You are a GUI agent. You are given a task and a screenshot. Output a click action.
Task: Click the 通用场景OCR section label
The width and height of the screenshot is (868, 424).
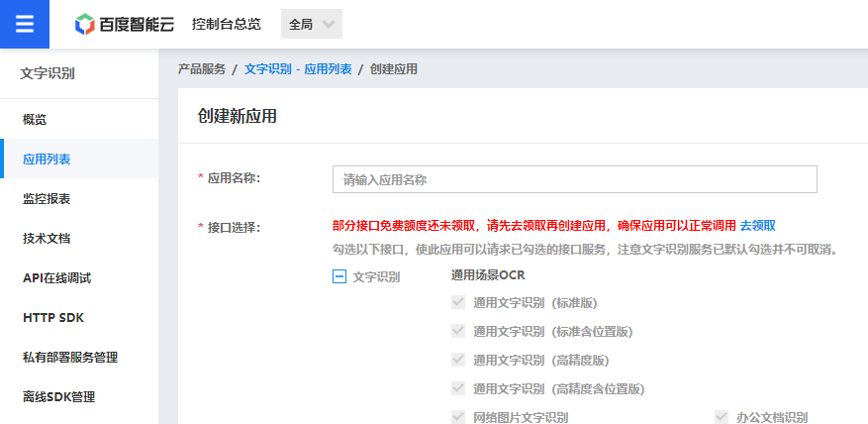pyautogui.click(x=488, y=275)
